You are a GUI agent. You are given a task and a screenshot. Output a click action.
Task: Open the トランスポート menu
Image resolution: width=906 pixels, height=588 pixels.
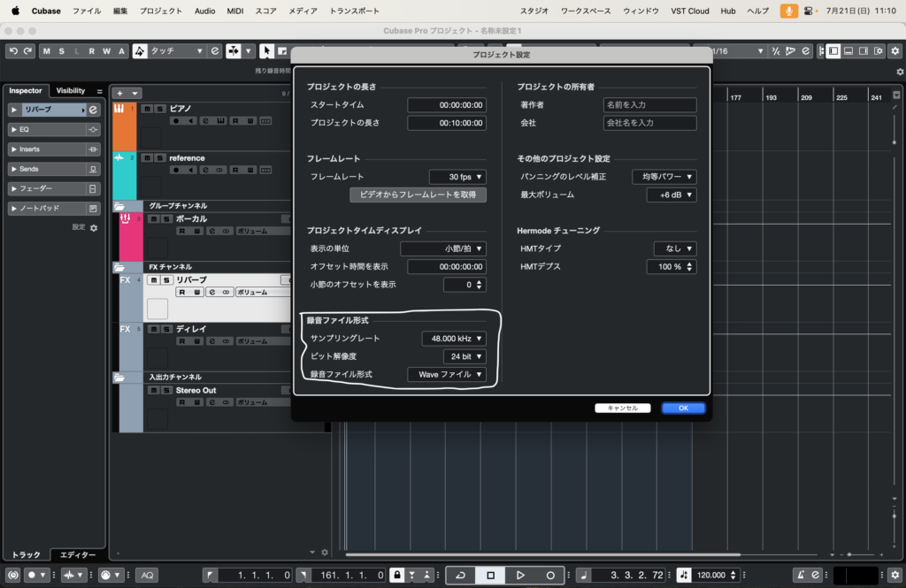[354, 11]
